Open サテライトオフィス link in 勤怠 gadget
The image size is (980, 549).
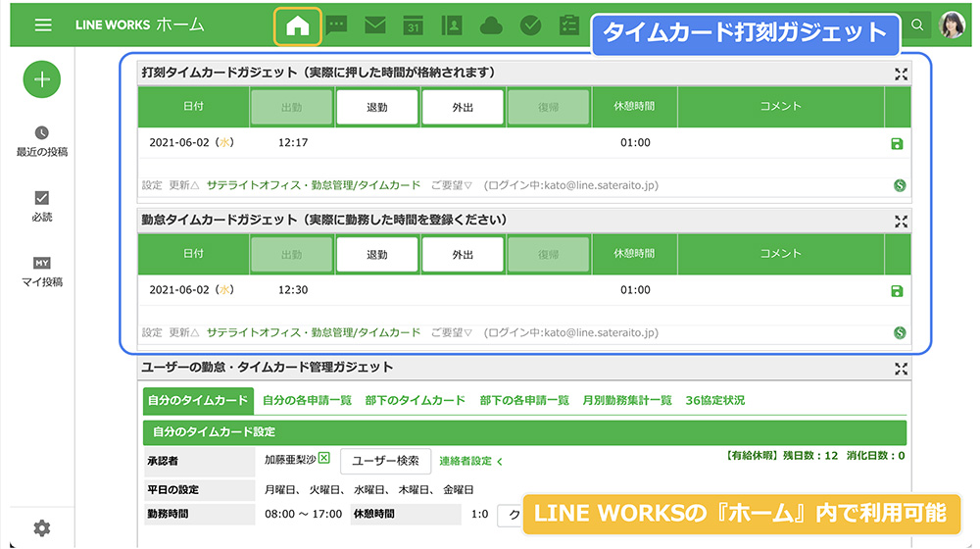click(314, 332)
